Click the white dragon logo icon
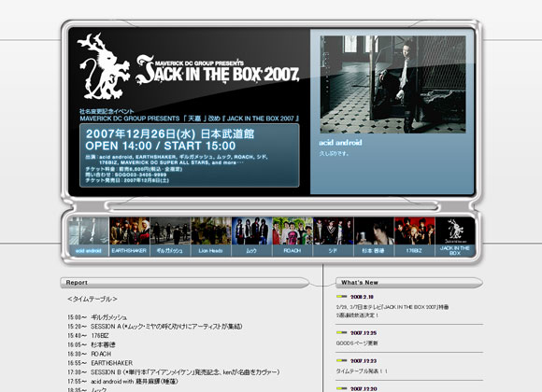 [x=103, y=66]
